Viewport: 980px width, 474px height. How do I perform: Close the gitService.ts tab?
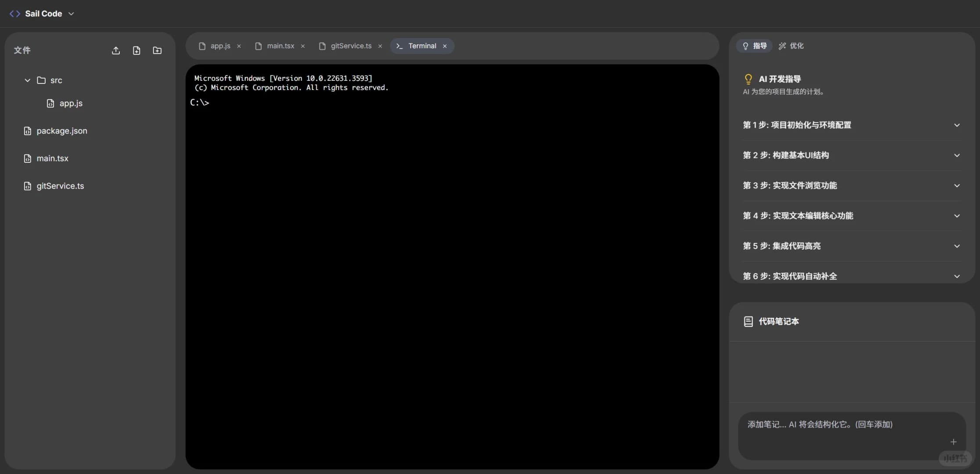coord(380,46)
